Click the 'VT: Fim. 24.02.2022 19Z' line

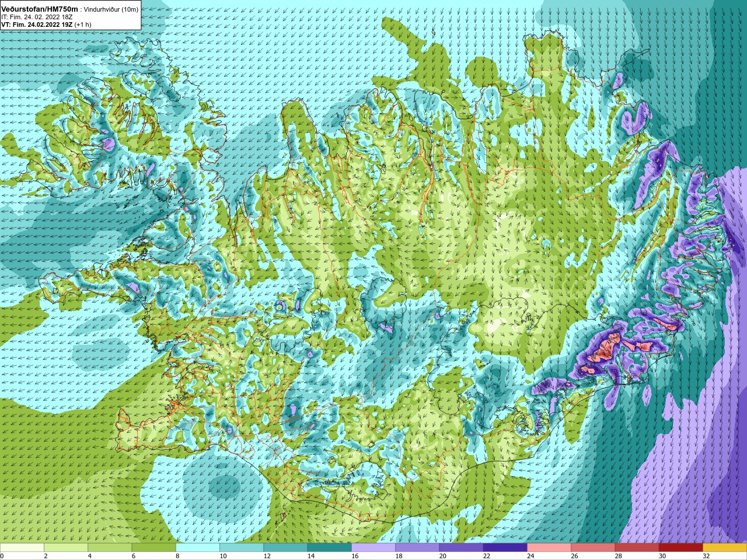pos(37,24)
